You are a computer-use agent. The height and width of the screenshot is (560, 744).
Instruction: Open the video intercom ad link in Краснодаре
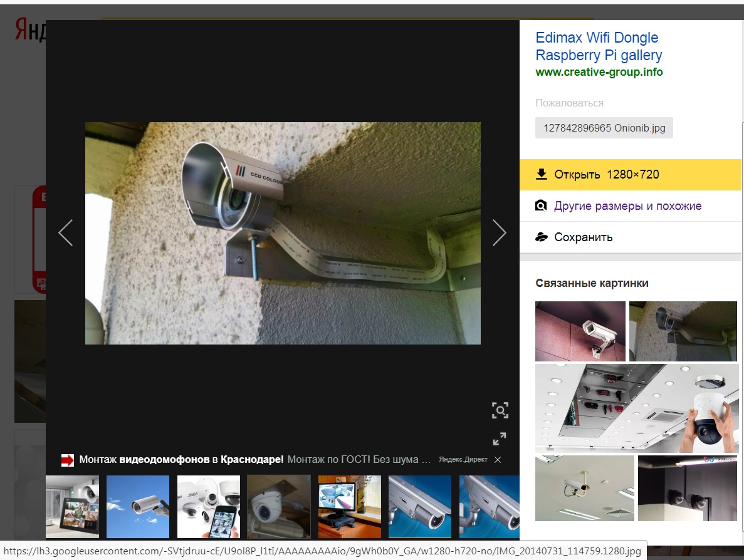pos(181,460)
